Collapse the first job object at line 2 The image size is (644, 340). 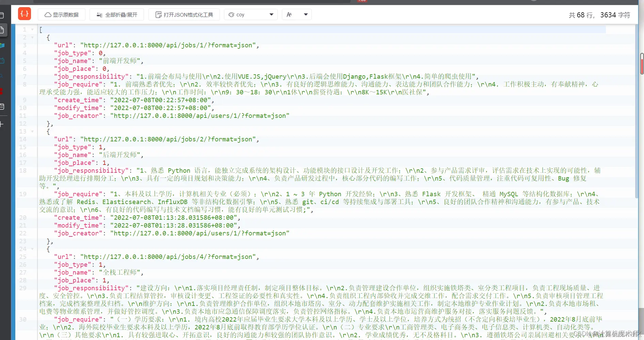[x=32, y=37]
